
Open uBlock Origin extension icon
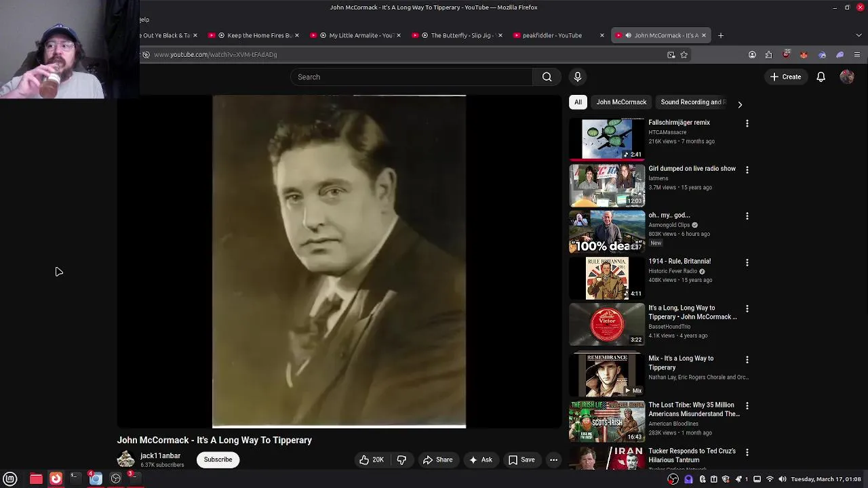[786, 55]
